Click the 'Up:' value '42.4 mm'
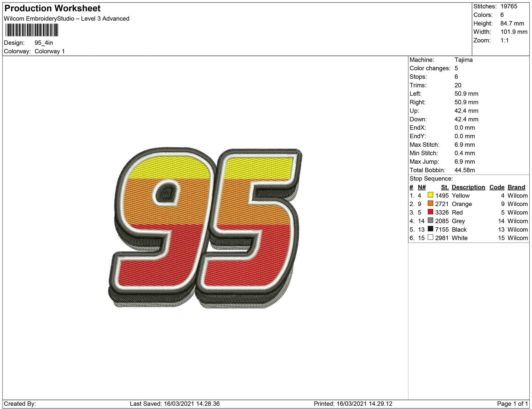The width and height of the screenshot is (532, 409). [x=466, y=110]
